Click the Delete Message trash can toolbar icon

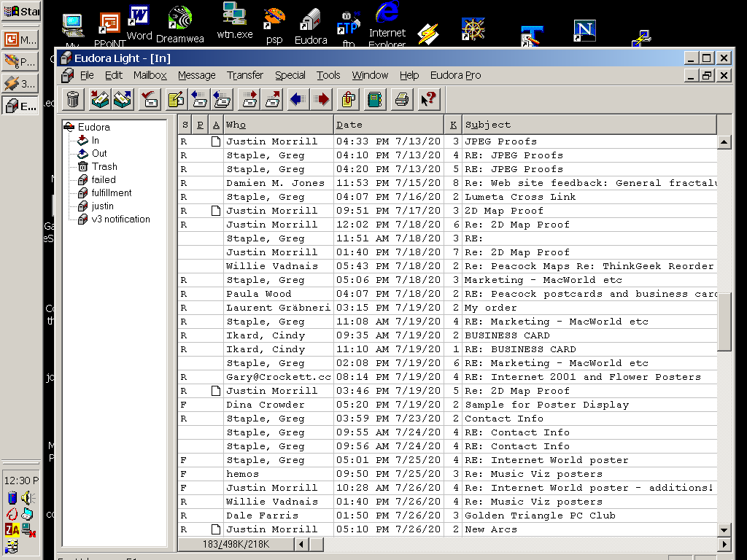tap(73, 99)
